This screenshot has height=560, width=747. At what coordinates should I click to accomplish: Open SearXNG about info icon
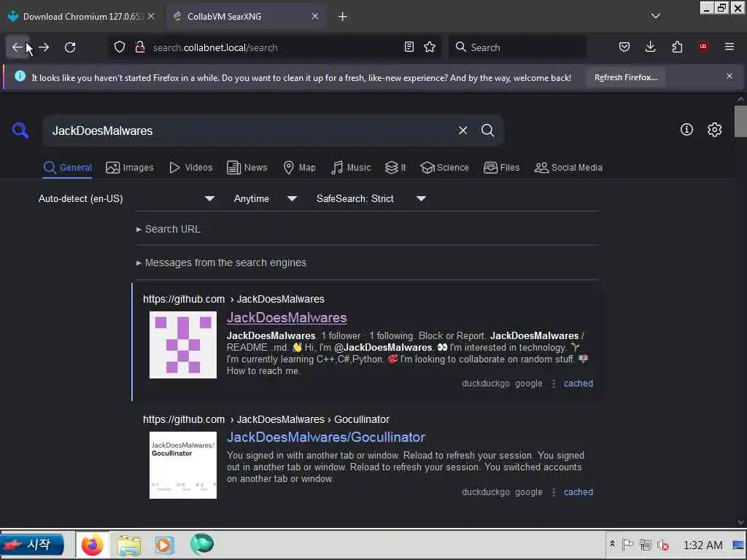pos(686,130)
